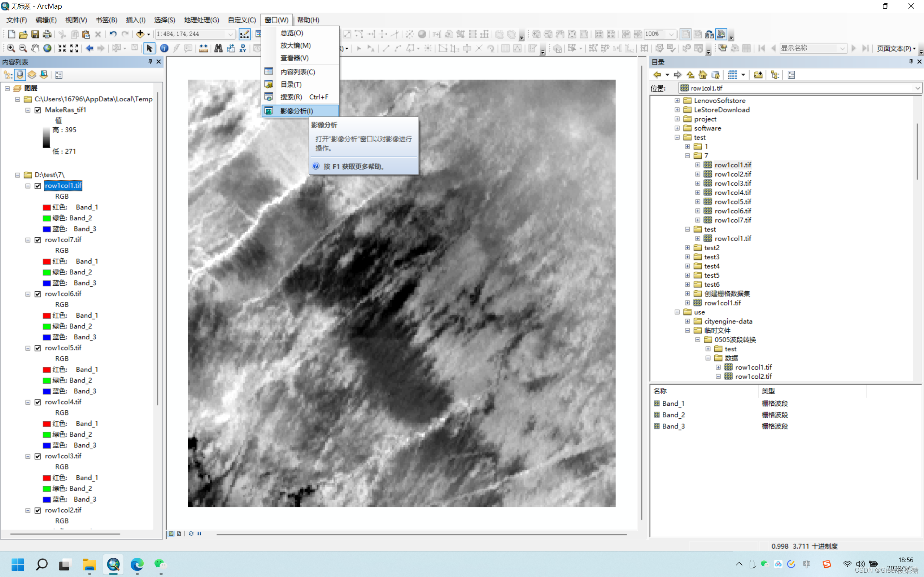Select the Zoom In tool
The width and height of the screenshot is (924, 577).
[11, 48]
